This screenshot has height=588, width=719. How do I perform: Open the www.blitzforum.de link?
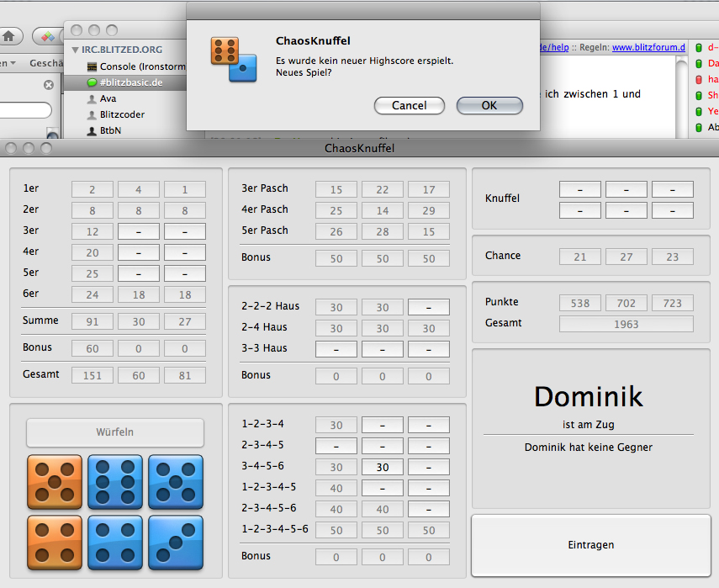pyautogui.click(x=648, y=47)
